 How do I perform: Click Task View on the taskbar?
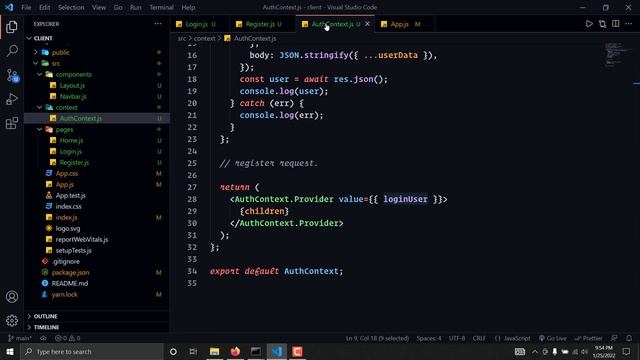tap(193, 351)
